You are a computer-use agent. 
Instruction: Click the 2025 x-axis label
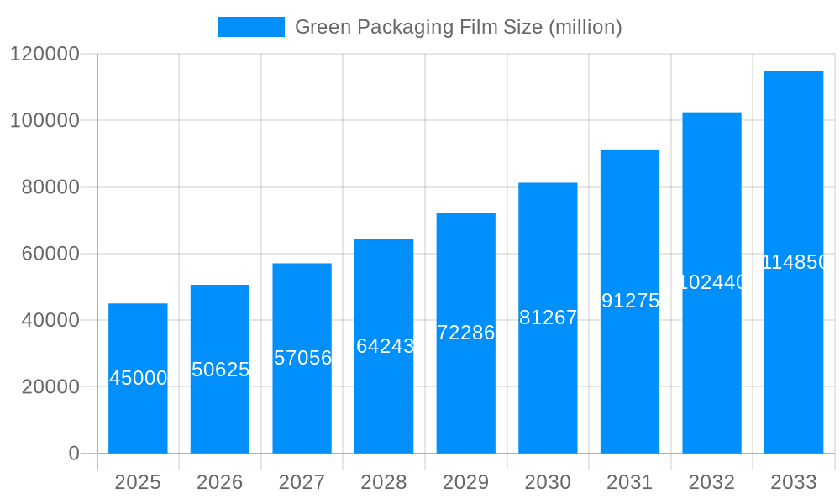(x=139, y=482)
